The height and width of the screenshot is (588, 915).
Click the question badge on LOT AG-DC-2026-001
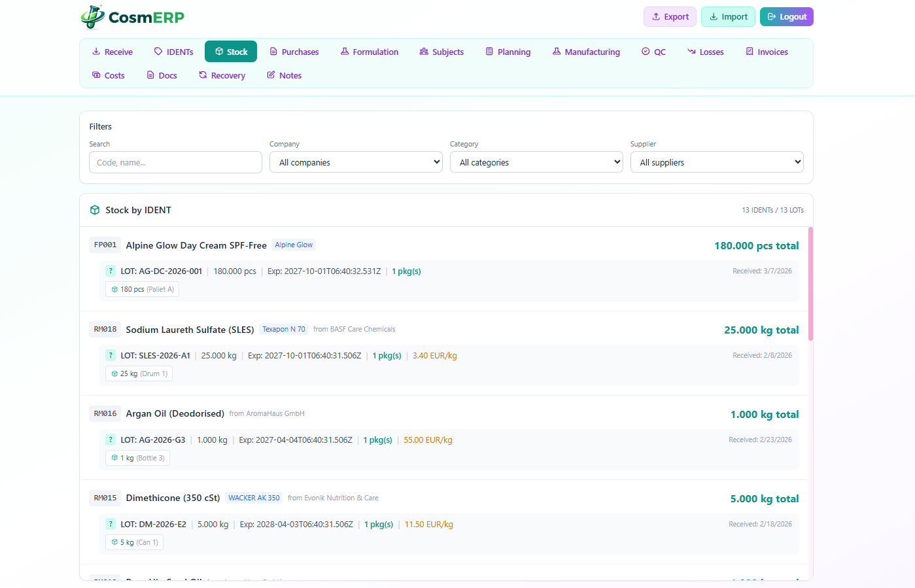pos(110,271)
